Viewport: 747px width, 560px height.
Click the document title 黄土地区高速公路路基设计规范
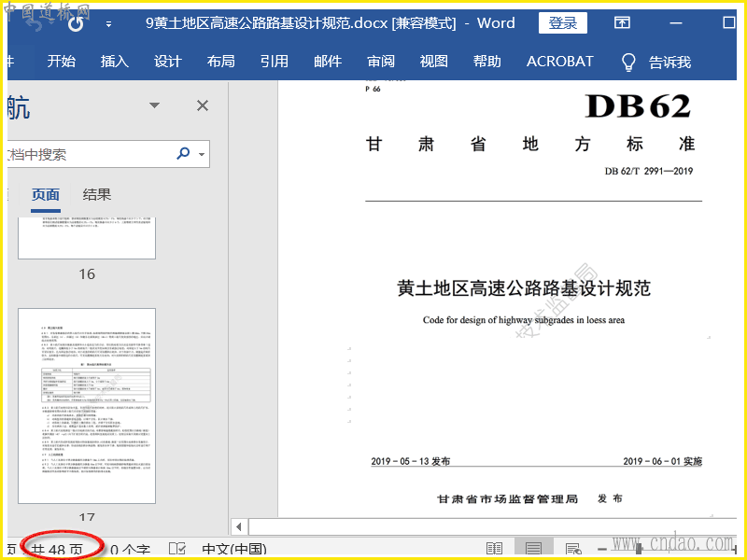pos(524,288)
